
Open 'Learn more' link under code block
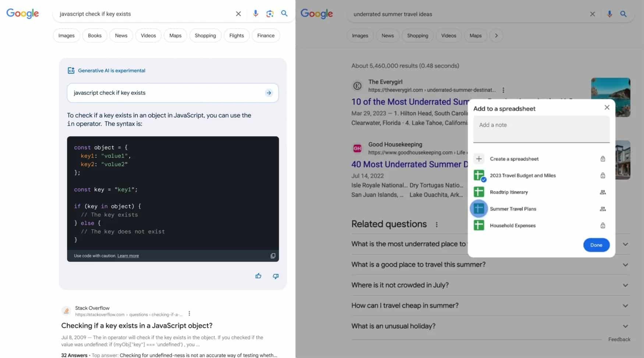[x=128, y=256]
